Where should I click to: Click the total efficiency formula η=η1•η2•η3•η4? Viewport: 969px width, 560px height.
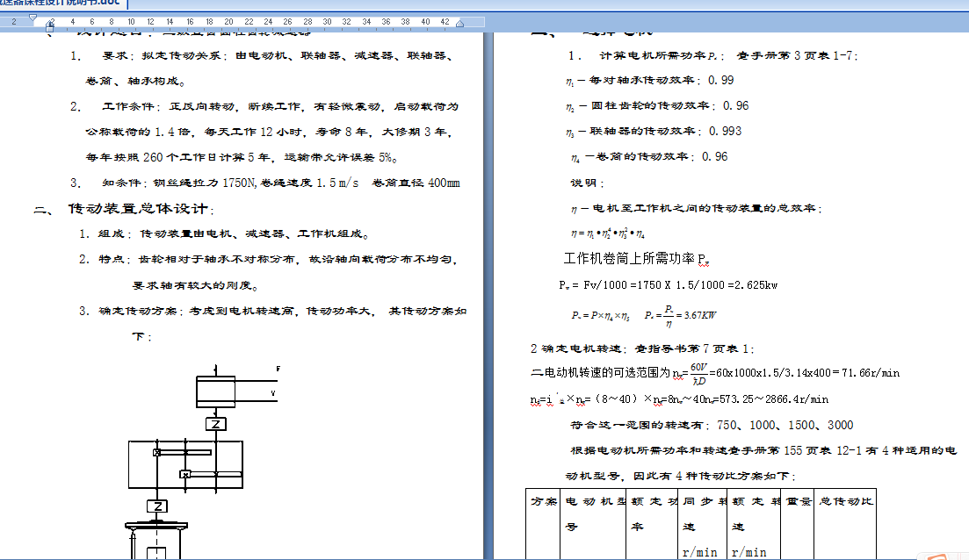point(608,233)
